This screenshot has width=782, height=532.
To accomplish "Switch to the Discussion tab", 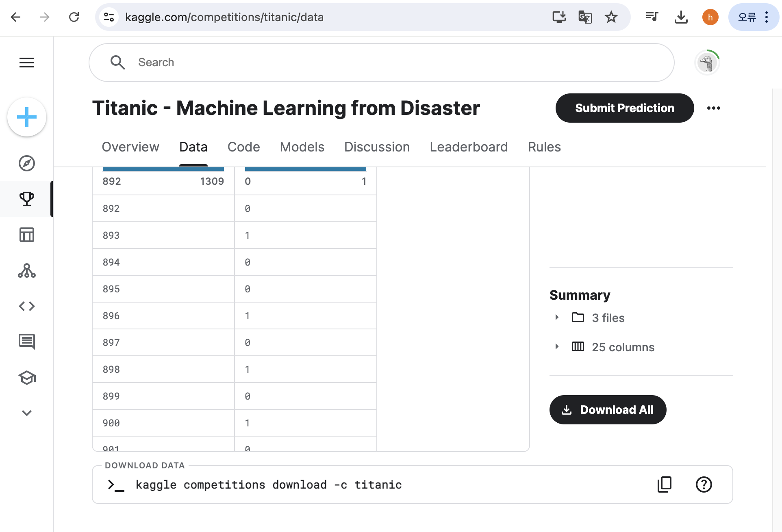I will click(x=377, y=147).
